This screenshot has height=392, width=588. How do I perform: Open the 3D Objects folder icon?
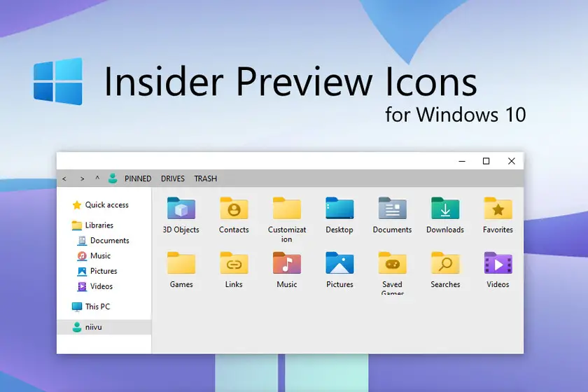(x=181, y=208)
